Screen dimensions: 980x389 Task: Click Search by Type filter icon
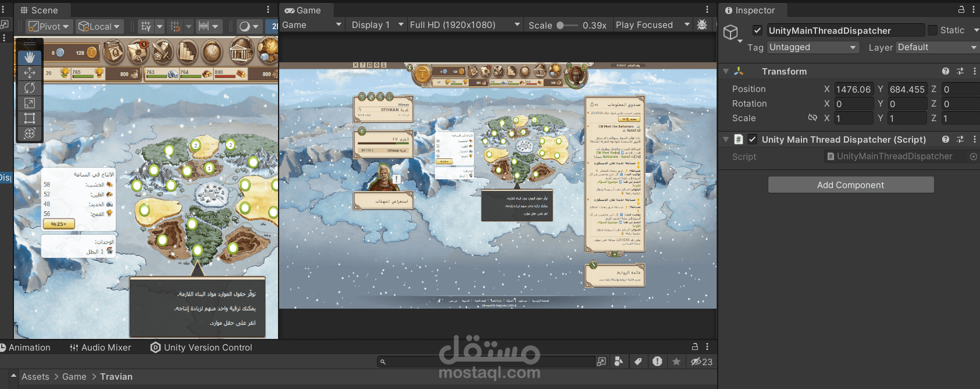point(619,362)
